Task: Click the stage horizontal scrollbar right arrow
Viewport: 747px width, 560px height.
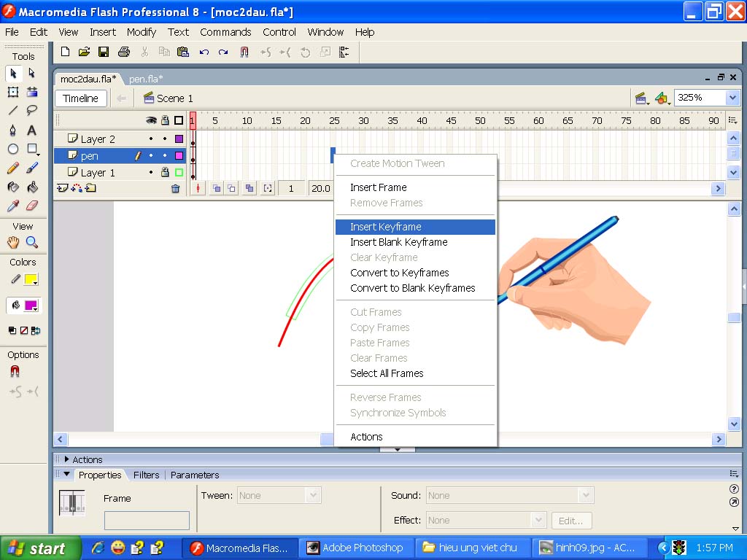Action: click(x=719, y=440)
